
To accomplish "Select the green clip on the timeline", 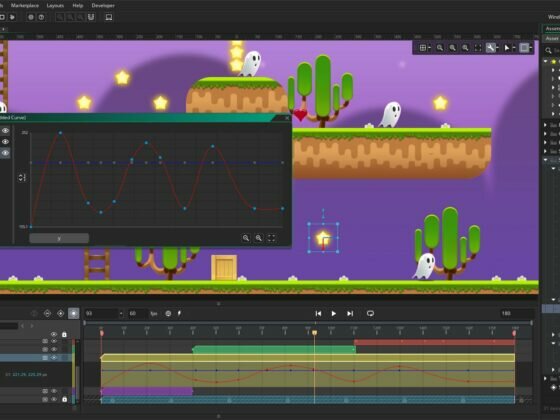I will pyautogui.click(x=274, y=350).
